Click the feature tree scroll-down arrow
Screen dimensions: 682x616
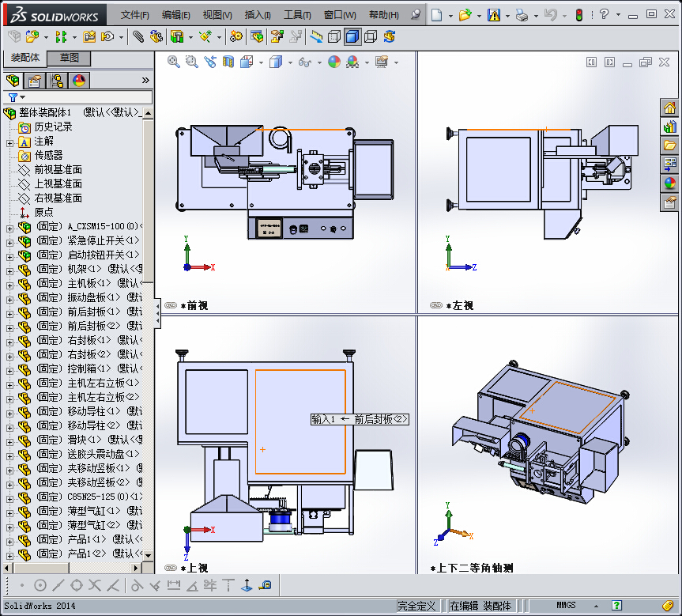149,555
